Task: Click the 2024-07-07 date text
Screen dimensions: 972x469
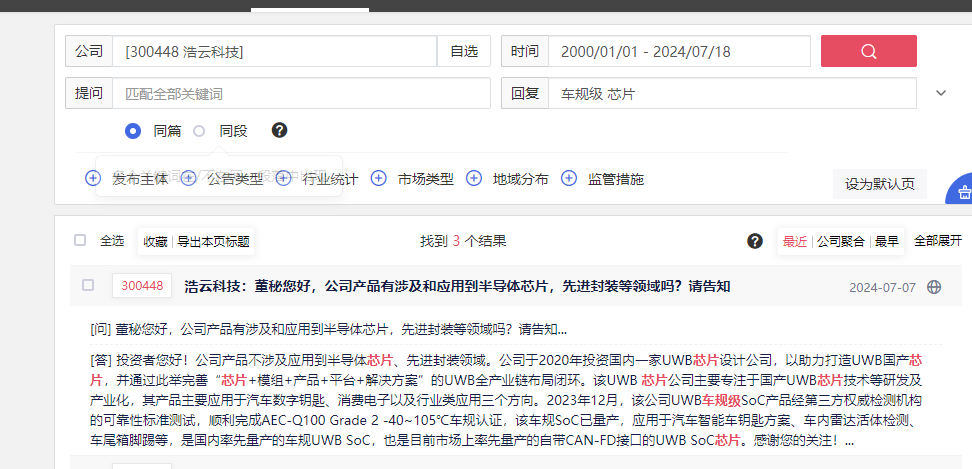Action: point(882,287)
